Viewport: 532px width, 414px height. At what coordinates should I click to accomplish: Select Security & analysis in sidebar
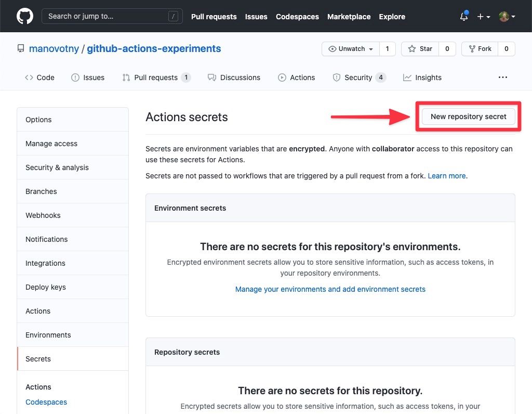(73, 167)
